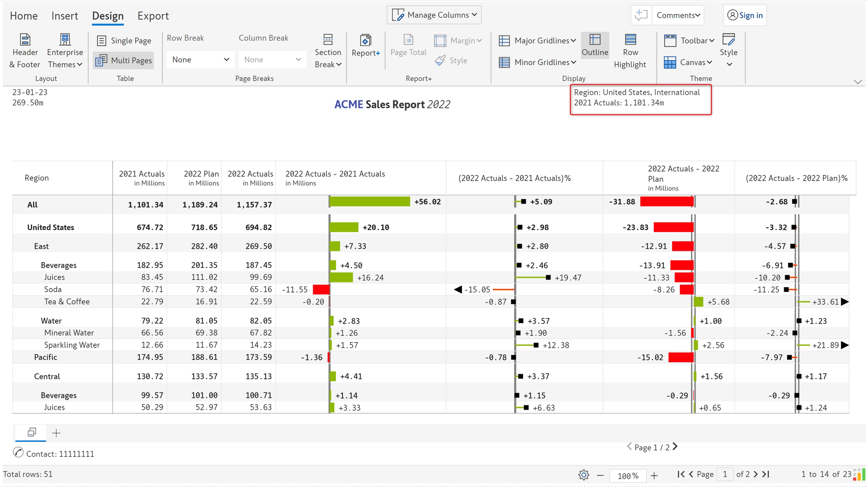Open the Enterprise Themes gallery
Viewport: 868px width, 487px height.
pyautogui.click(x=65, y=52)
